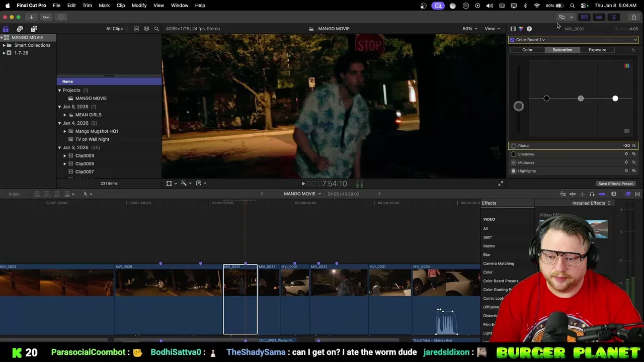
Task: Open the Video Inspector filmstrip icon
Action: click(x=513, y=29)
